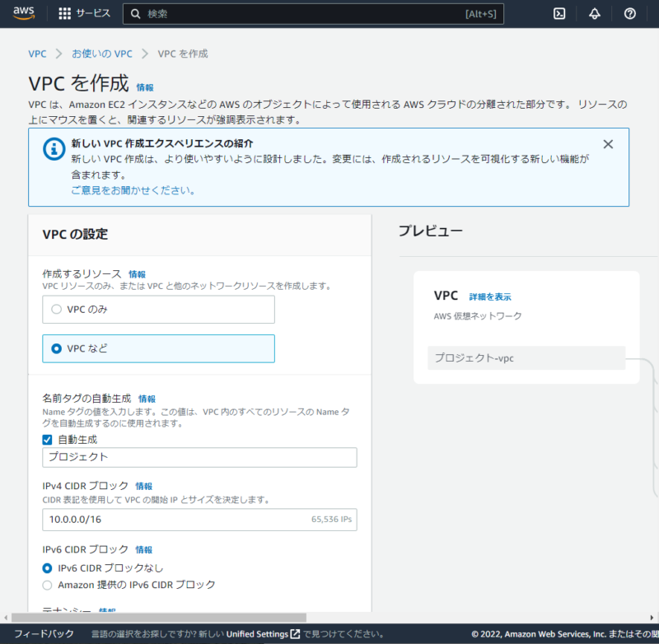Toggle the 自動生成 checkbox
Screen dimensions: 659x644
pyautogui.click(x=47, y=440)
